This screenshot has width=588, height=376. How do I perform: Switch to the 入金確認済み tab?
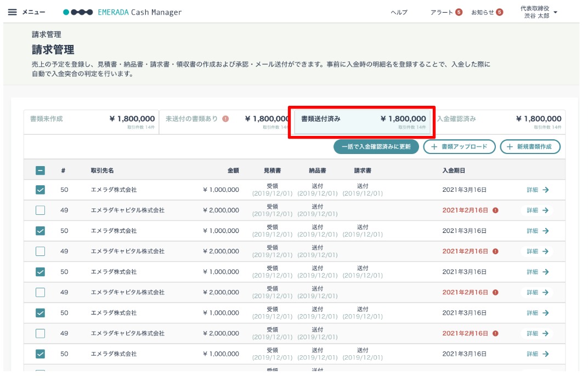(x=500, y=122)
